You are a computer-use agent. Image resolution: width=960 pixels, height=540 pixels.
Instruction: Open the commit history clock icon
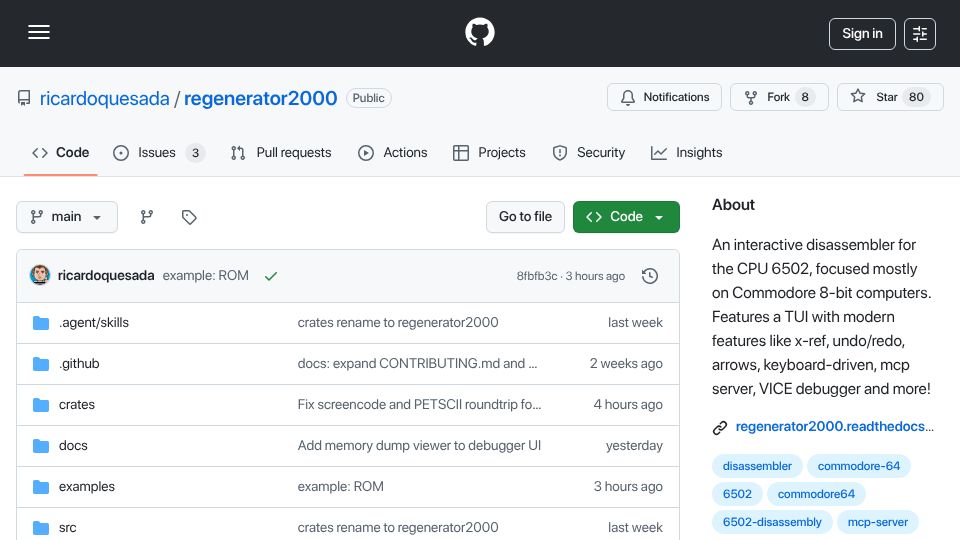point(650,276)
